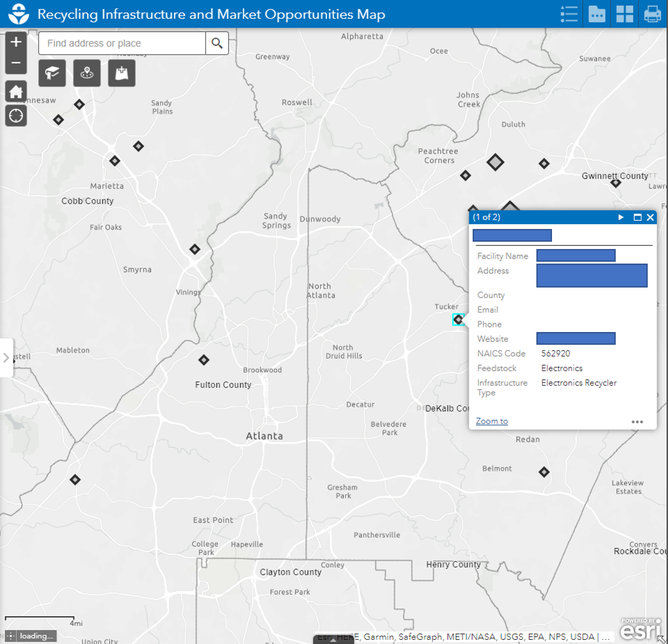Open the basemap gallery grid
The width and height of the screenshot is (668, 644).
(x=624, y=14)
